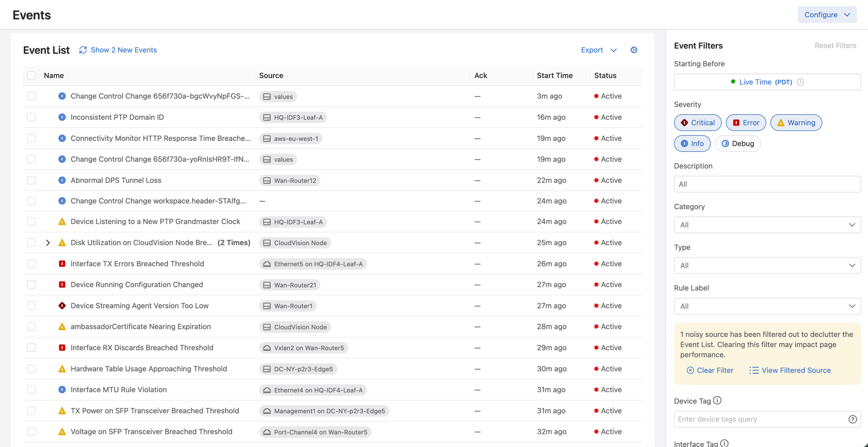Click the refresh icon beside Show 2 New Events

coord(83,50)
